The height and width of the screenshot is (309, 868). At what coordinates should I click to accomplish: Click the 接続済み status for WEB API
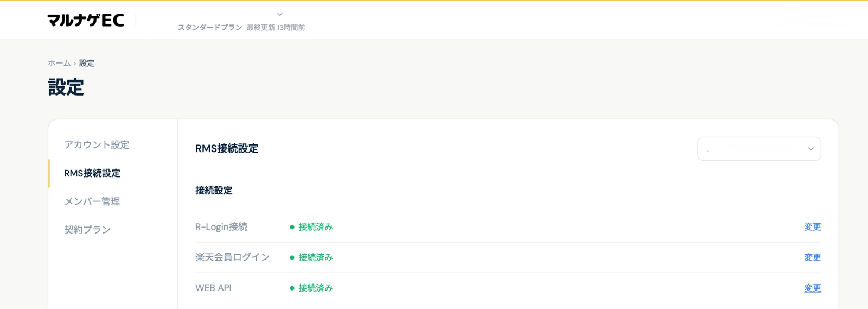pos(315,288)
